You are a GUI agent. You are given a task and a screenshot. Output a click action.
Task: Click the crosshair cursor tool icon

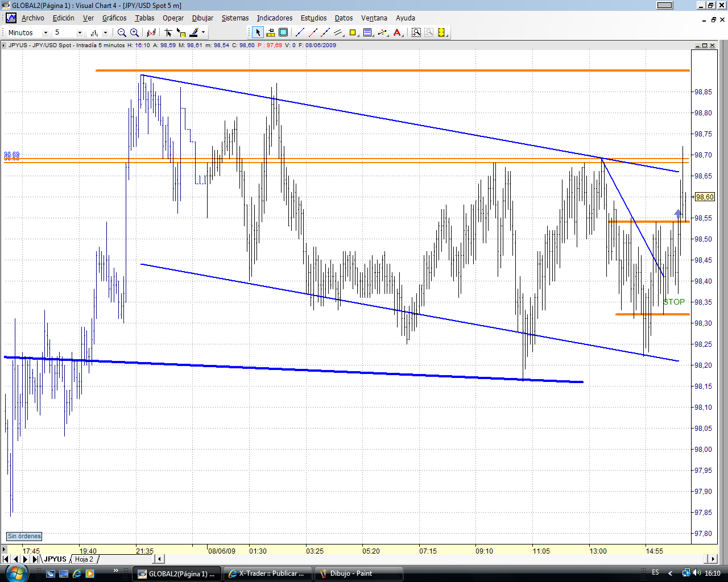coord(168,33)
